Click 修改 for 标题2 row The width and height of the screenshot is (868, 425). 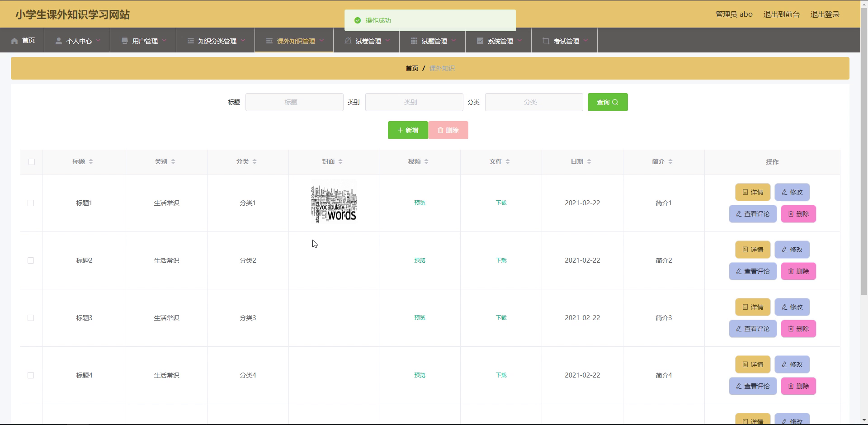click(x=792, y=250)
